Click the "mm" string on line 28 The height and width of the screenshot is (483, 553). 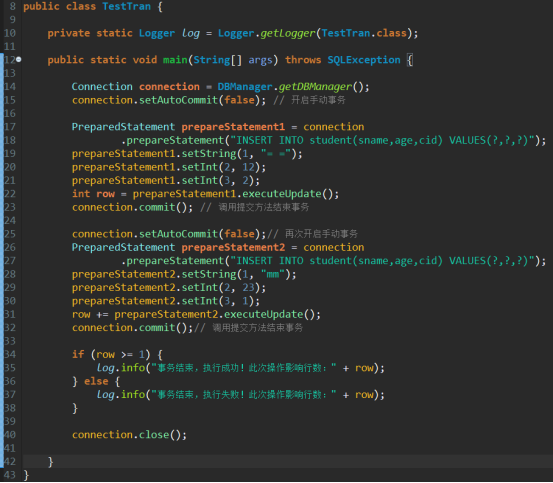[x=272, y=274]
